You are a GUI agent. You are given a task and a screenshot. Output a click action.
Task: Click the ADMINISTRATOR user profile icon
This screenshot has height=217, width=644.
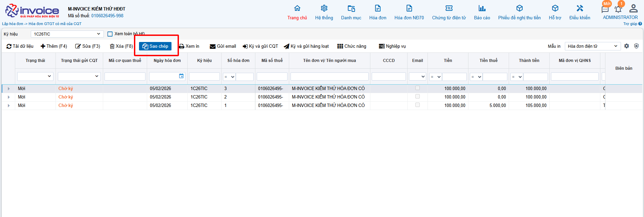(633, 8)
